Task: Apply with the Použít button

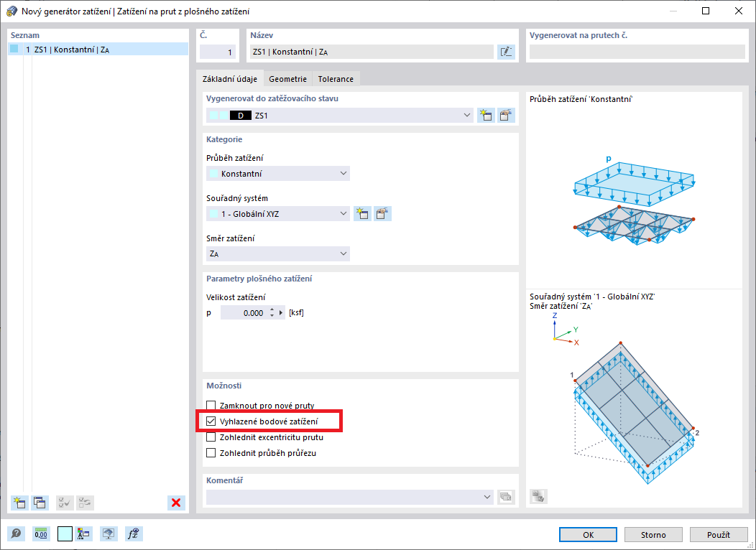Action: coord(719,535)
